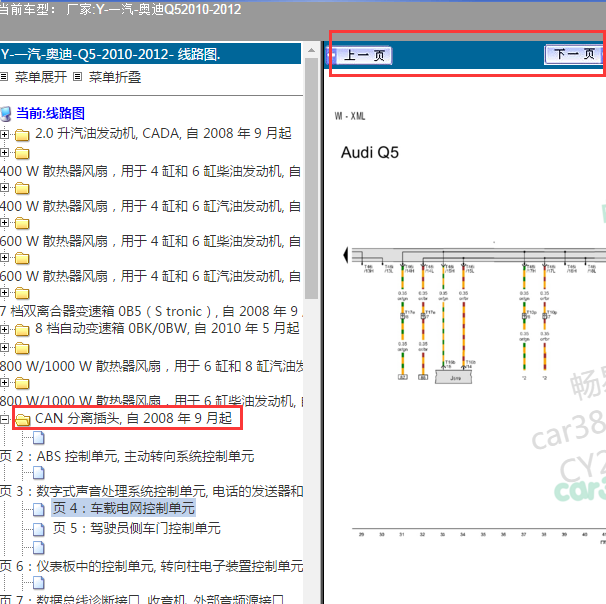Image resolution: width=606 pixels, height=604 pixels.
Task: Click page icon above 页 6 仪表板
Action: coord(39,548)
